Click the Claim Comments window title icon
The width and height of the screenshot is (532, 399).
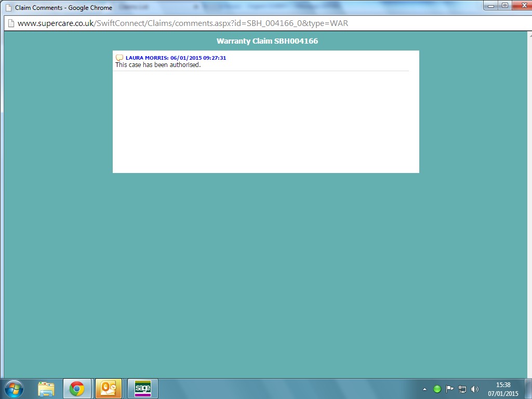[9, 7]
